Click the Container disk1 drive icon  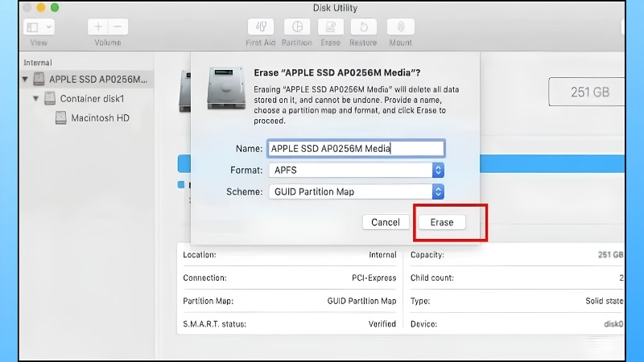pos(50,98)
